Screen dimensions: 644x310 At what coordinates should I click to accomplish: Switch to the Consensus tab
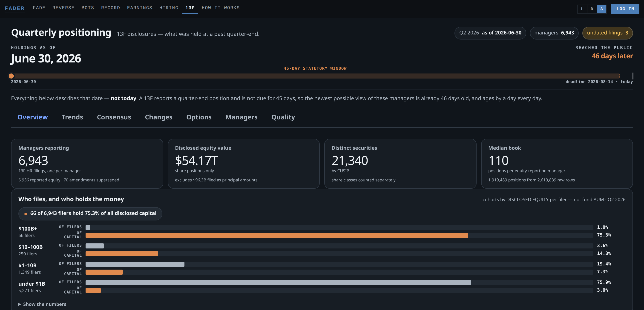pyautogui.click(x=114, y=117)
